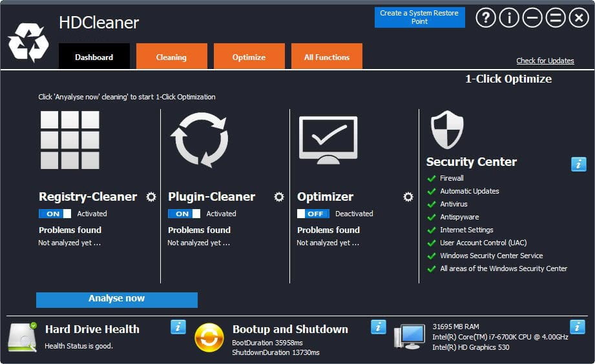Viewport: 595px width, 364px height.
Task: Close the HDCleaner window
Action: tap(579, 17)
